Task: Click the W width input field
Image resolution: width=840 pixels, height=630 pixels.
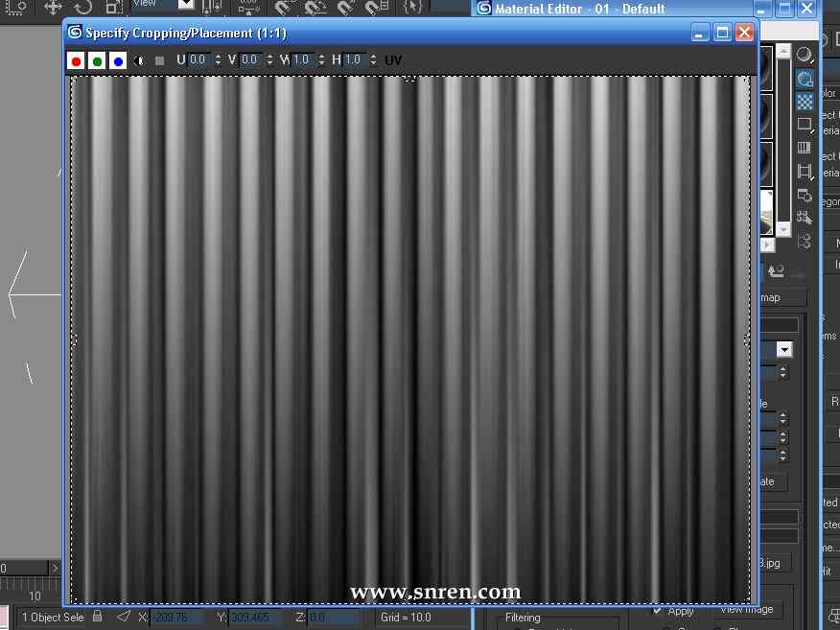Action: [303, 59]
